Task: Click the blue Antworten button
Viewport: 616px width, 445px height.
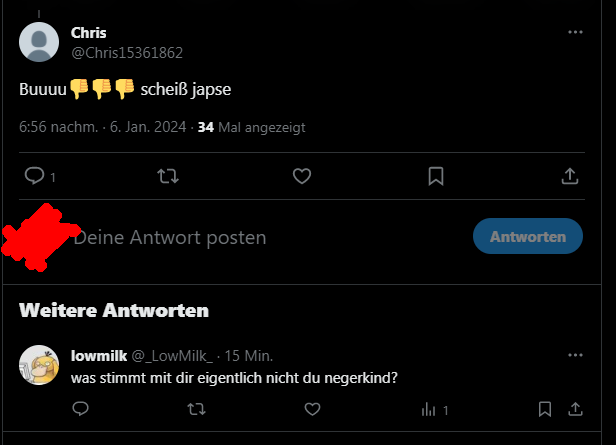Action: [527, 236]
